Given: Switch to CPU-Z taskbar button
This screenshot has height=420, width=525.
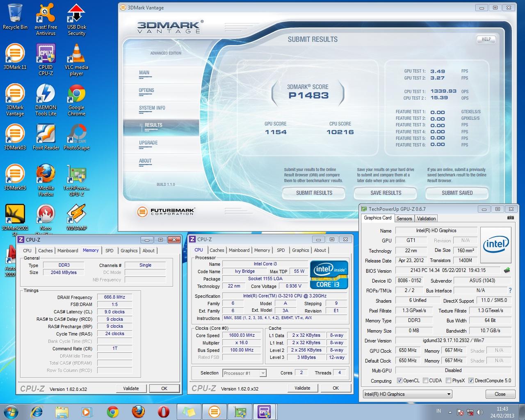Looking at the screenshot, I should click(x=265, y=412).
